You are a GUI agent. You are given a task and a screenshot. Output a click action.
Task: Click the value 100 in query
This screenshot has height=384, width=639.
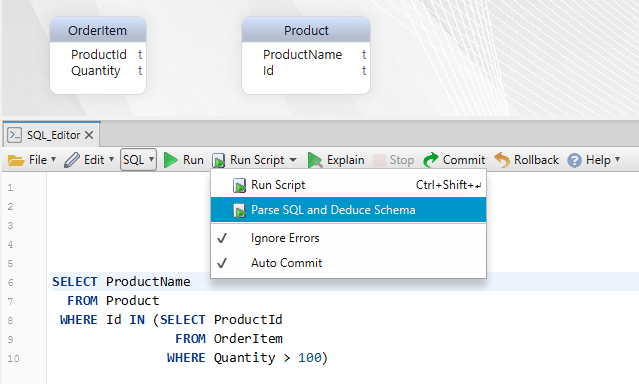pyautogui.click(x=310, y=358)
